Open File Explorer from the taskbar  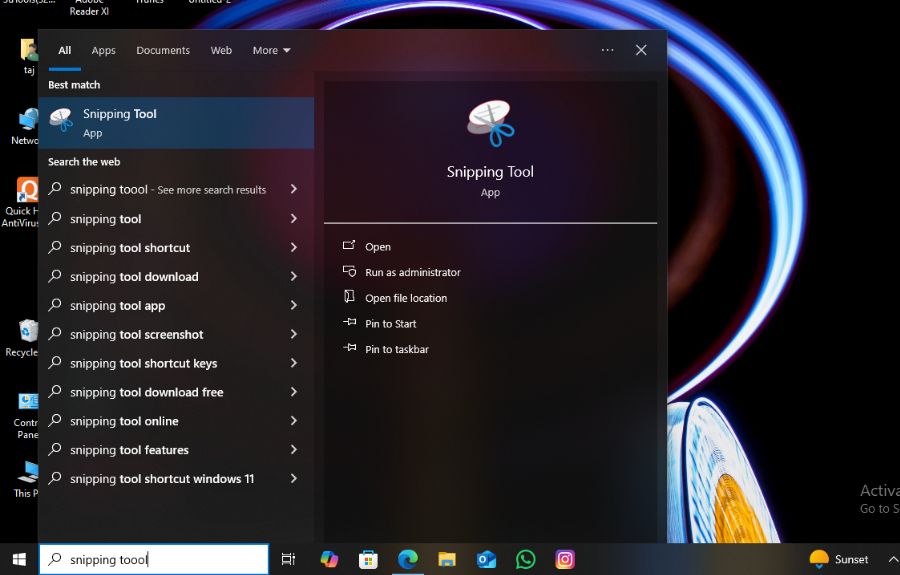click(447, 559)
